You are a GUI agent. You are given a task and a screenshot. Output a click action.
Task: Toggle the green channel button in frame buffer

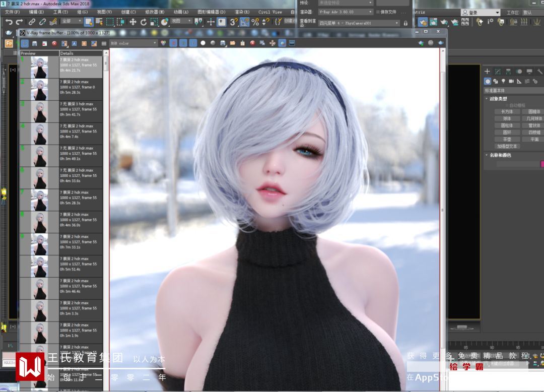(x=183, y=43)
